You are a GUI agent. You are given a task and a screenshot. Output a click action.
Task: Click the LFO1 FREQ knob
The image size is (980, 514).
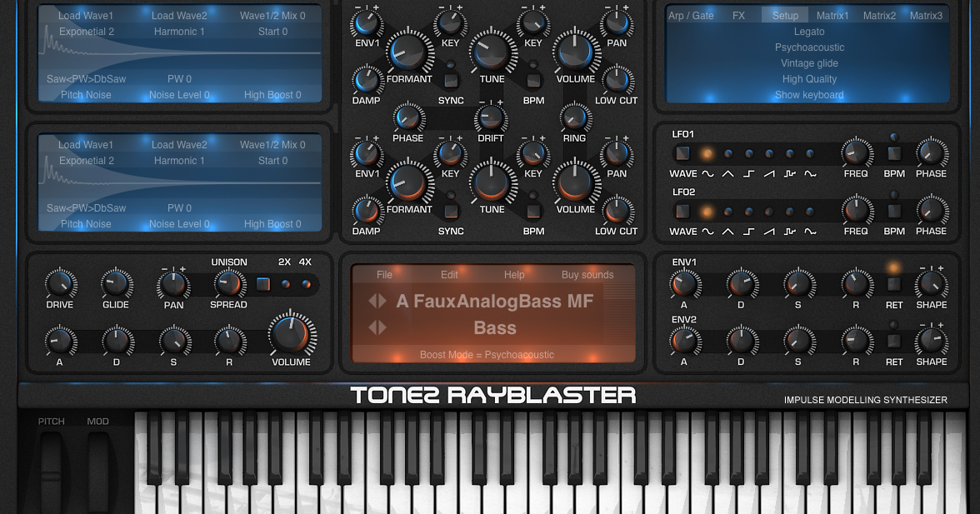pos(857,153)
